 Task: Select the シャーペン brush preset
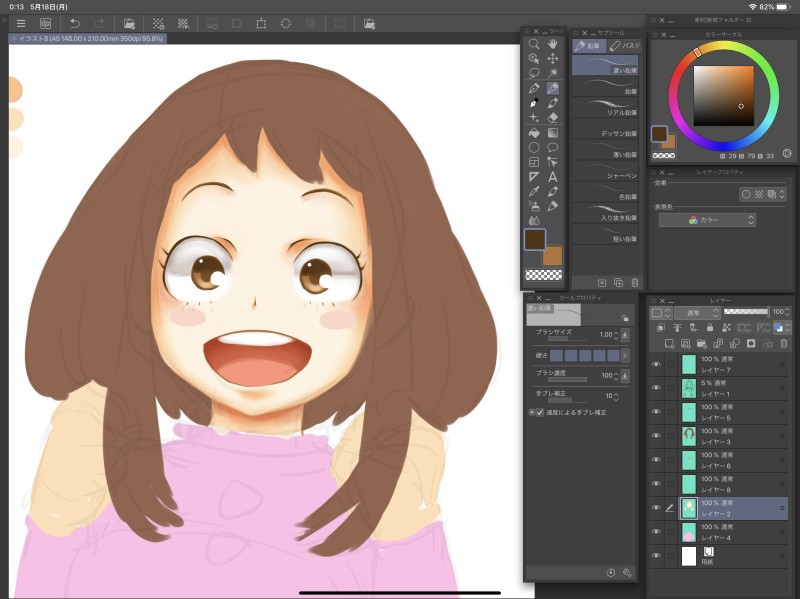tap(604, 170)
